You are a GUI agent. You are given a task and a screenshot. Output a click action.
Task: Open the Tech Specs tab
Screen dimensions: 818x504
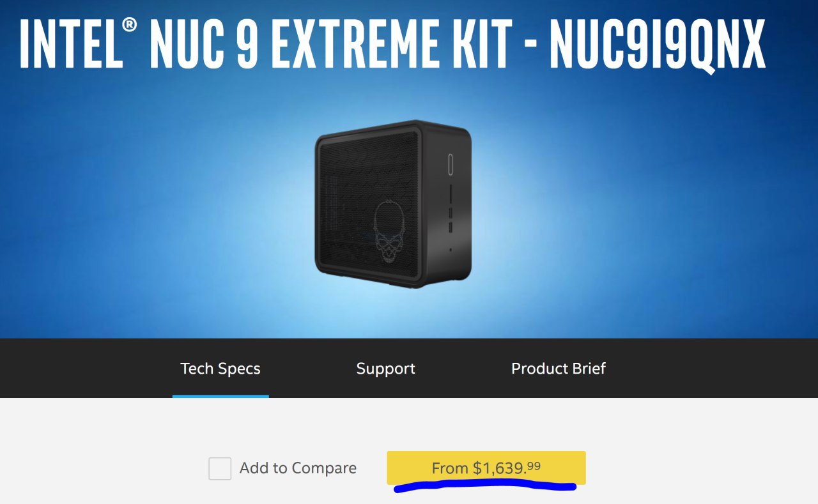coord(220,369)
